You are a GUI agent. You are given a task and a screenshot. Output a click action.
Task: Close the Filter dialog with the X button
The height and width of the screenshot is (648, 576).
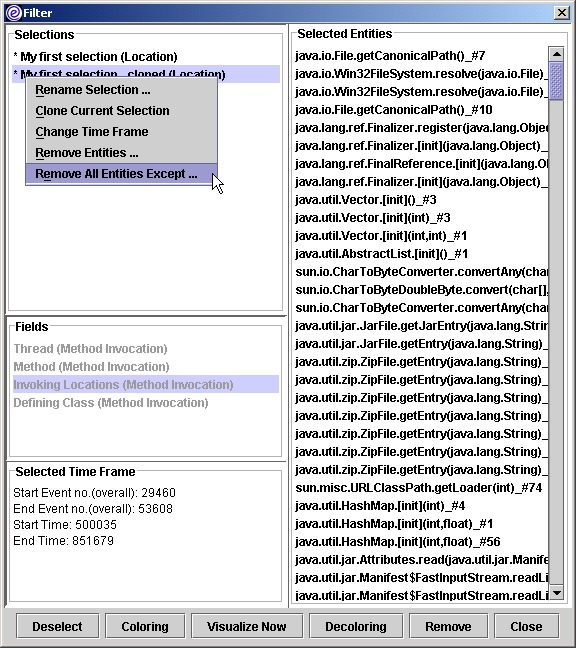(x=562, y=12)
